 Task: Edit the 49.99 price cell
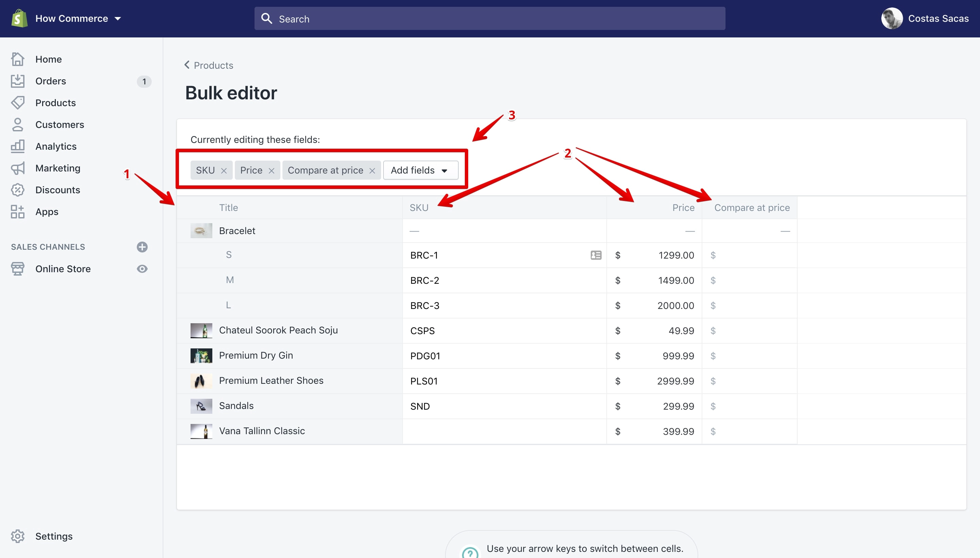[x=654, y=331]
